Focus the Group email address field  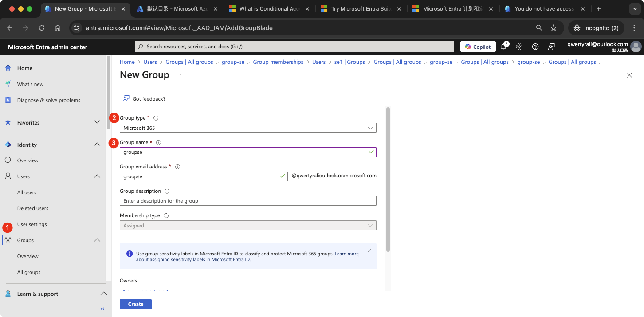pyautogui.click(x=204, y=176)
